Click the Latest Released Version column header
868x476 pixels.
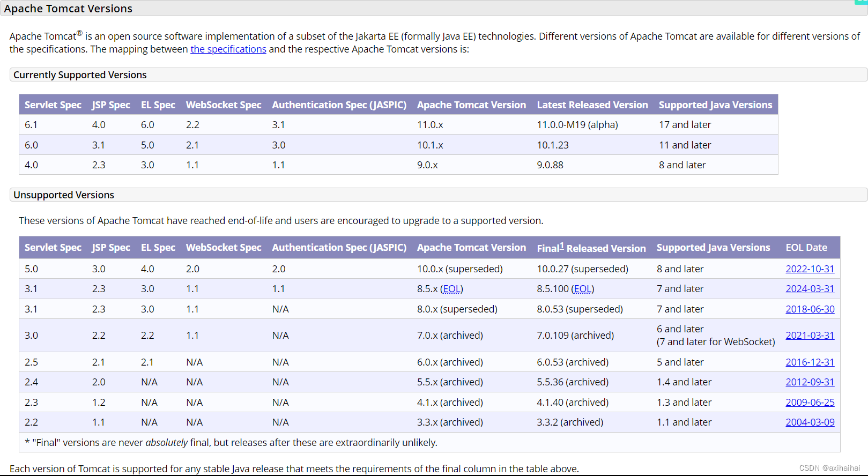[x=592, y=105]
